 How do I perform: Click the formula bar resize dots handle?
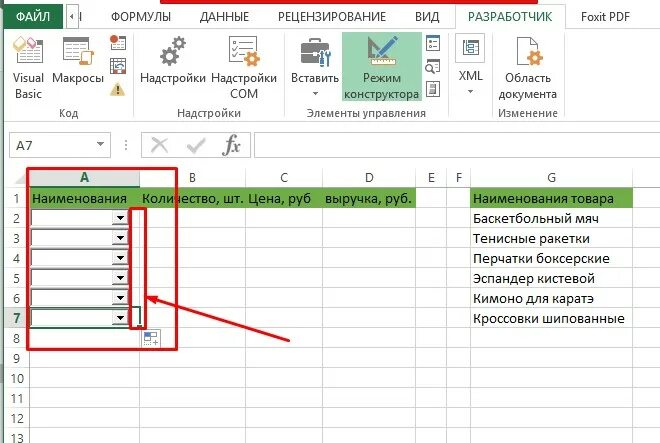126,145
